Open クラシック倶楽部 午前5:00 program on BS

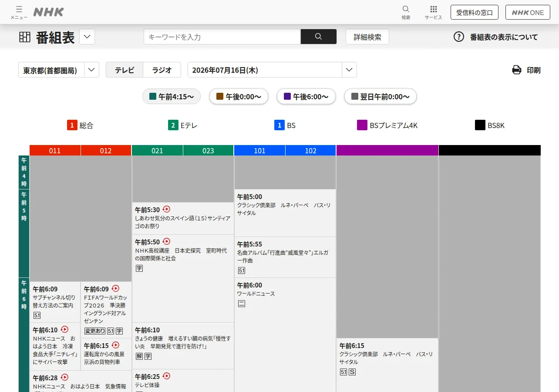285,213
